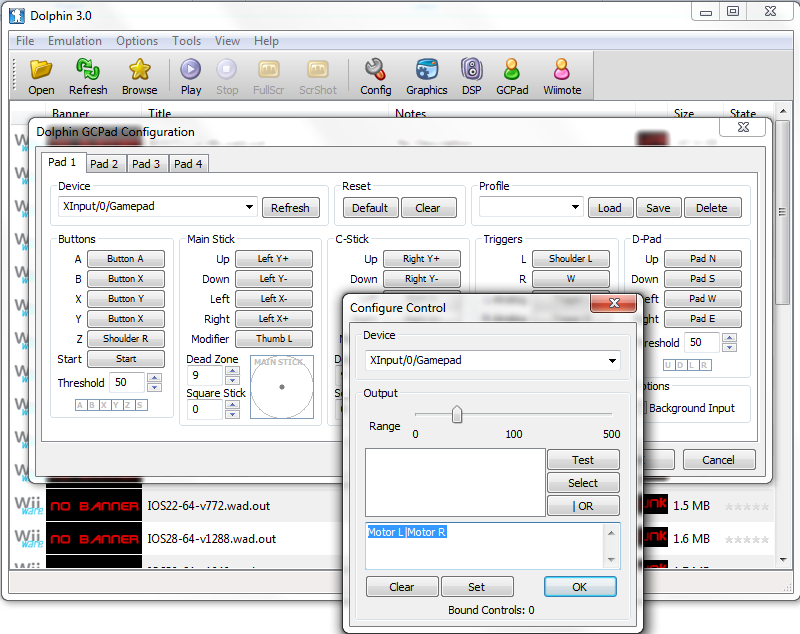Decrease Buttons Threshold with down arrow
Viewport: 800px width, 634px height.
pos(154,387)
